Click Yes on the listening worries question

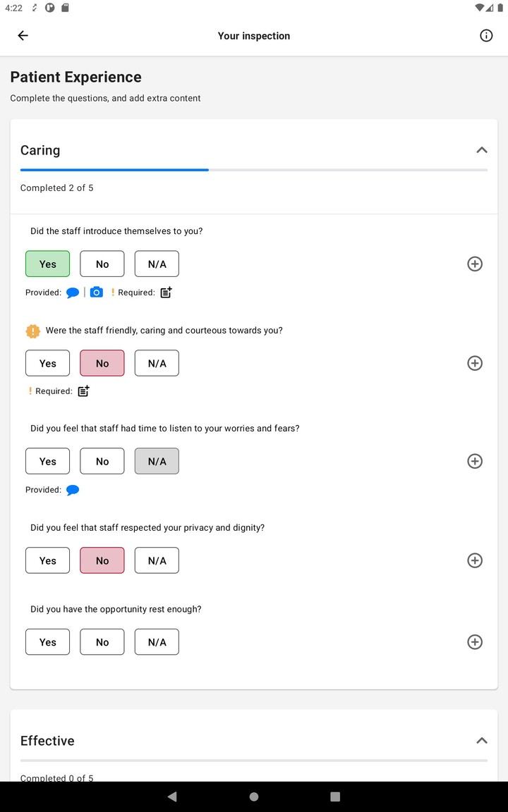point(47,461)
